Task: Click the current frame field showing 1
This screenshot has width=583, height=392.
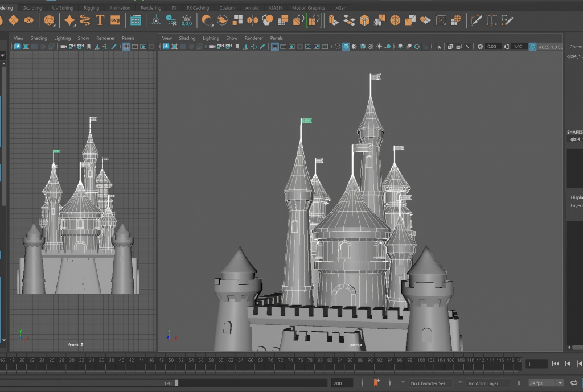Action: coord(536,364)
